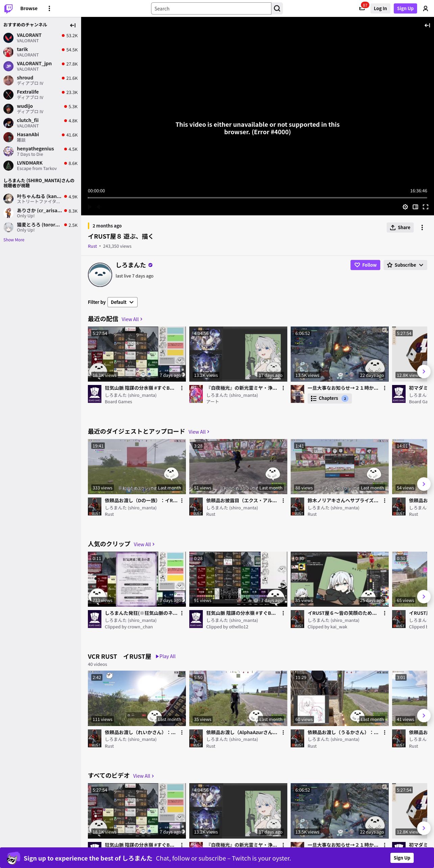
Task: Open the user profile icon menu
Action: point(426,8)
